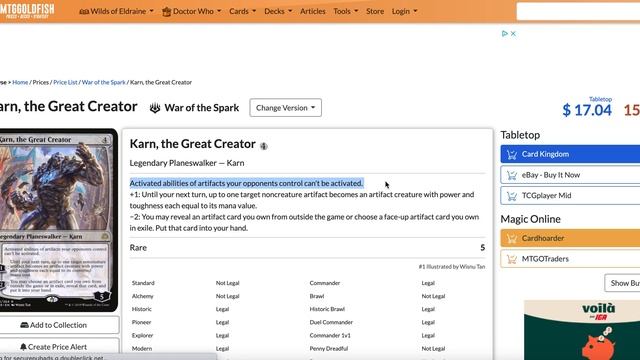640x360 pixels.
Task: Click the Wilds of Eldraine set icon
Action: (x=84, y=11)
